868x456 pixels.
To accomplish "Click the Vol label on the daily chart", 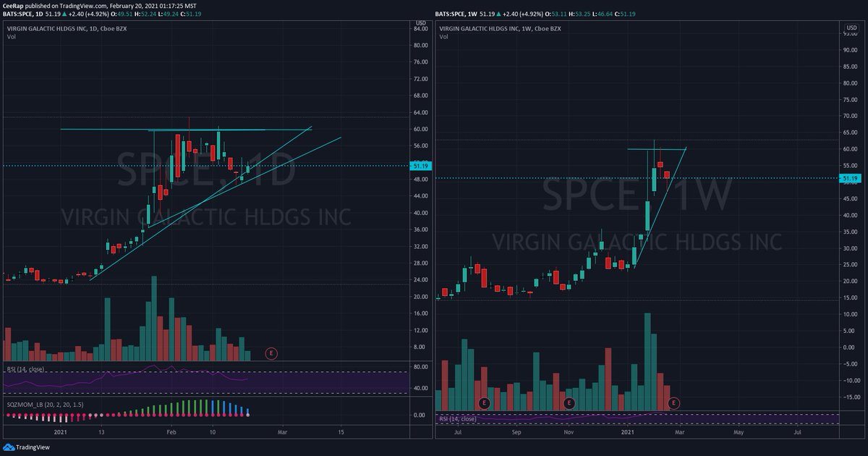I will pyautogui.click(x=11, y=38).
